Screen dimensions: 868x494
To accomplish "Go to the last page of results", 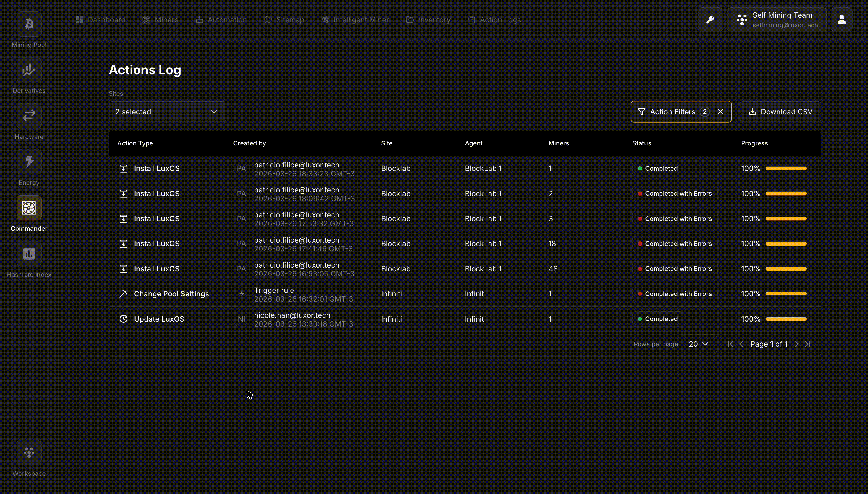I will [x=808, y=344].
